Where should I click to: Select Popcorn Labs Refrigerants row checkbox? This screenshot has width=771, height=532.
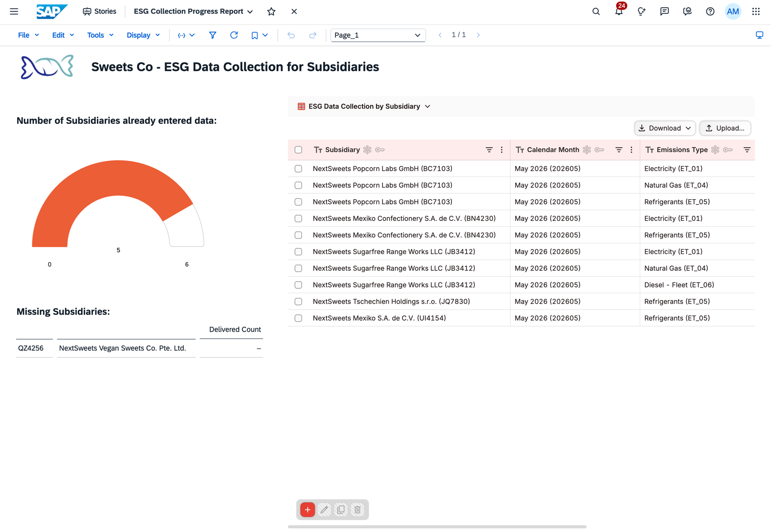click(x=298, y=202)
